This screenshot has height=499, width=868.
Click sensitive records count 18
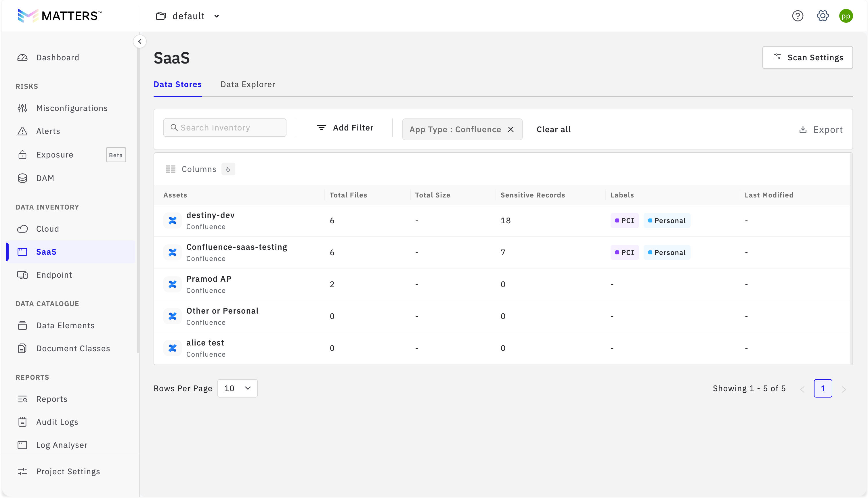click(505, 221)
